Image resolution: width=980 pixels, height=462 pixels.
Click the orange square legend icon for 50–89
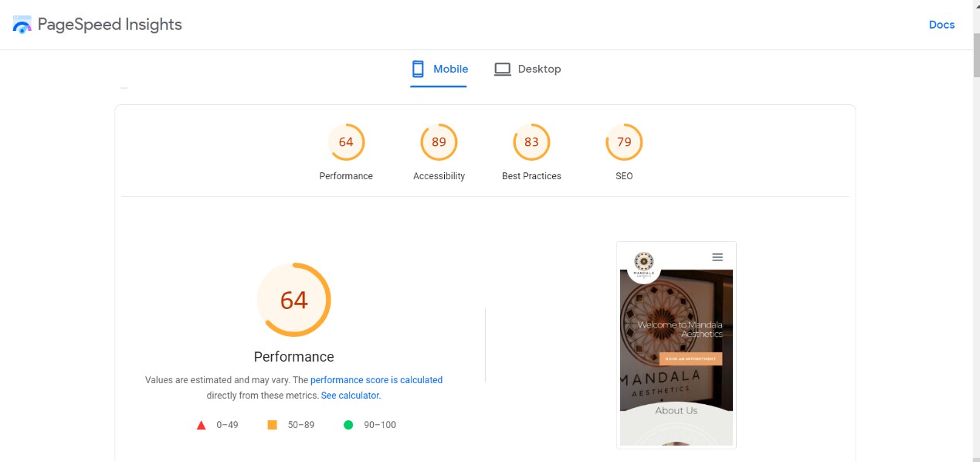tap(272, 424)
